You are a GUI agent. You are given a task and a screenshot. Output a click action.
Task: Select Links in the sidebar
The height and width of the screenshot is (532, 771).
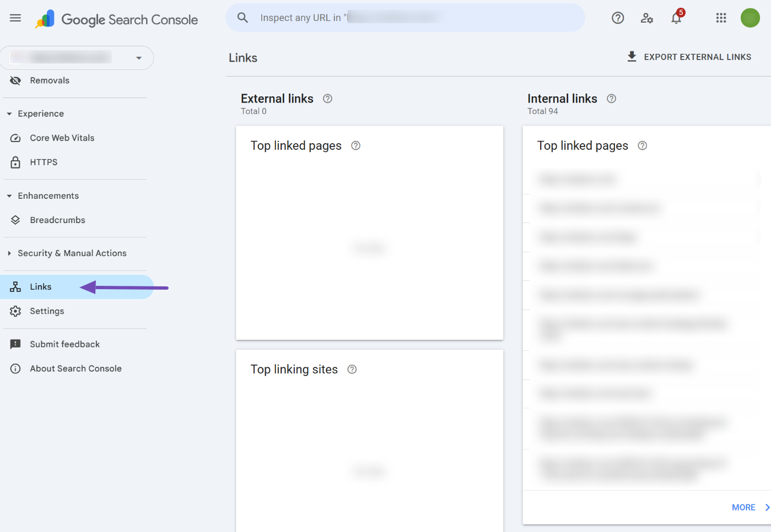pyautogui.click(x=77, y=287)
